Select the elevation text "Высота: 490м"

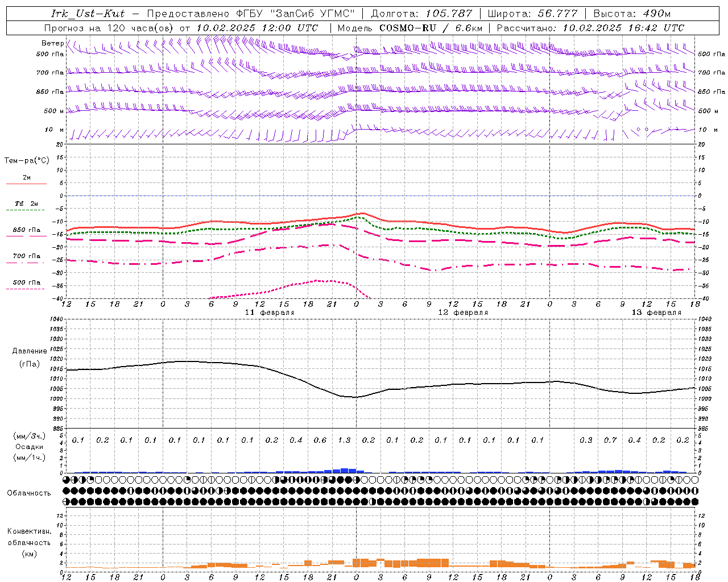[632, 14]
